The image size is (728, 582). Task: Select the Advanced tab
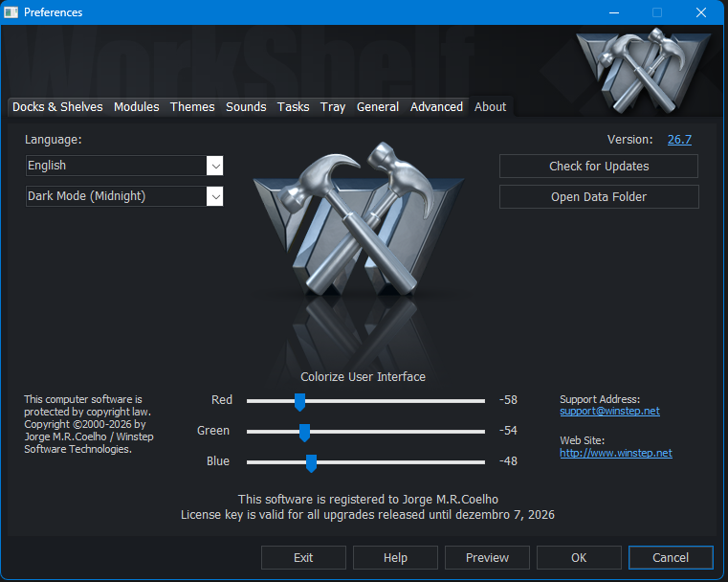click(x=436, y=107)
